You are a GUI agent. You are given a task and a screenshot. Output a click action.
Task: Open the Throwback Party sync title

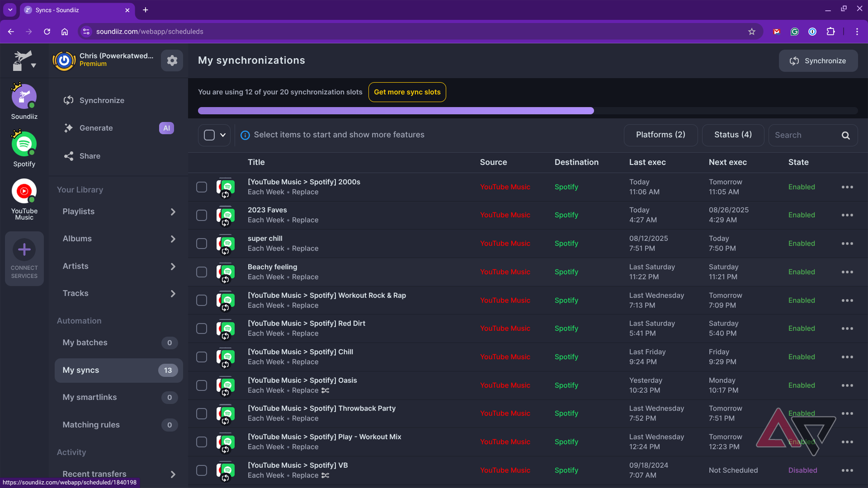pos(321,409)
